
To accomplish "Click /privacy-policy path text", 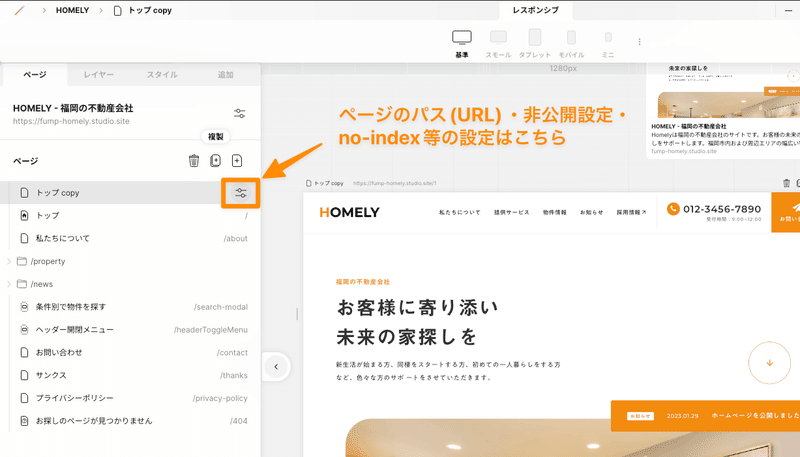I will pyautogui.click(x=220, y=398).
